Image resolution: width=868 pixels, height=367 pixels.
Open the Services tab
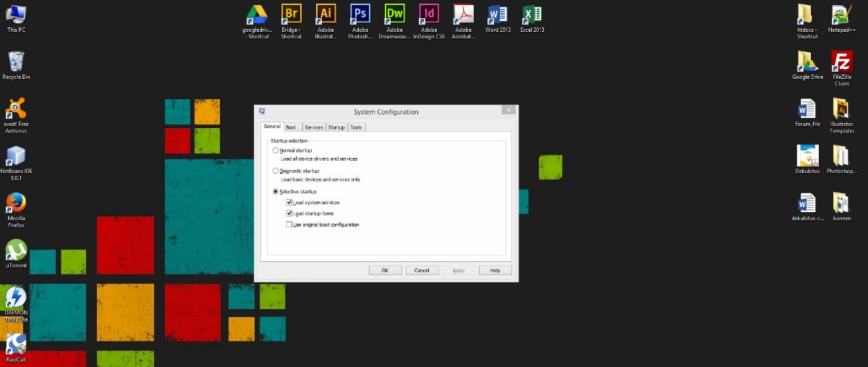[x=313, y=127]
